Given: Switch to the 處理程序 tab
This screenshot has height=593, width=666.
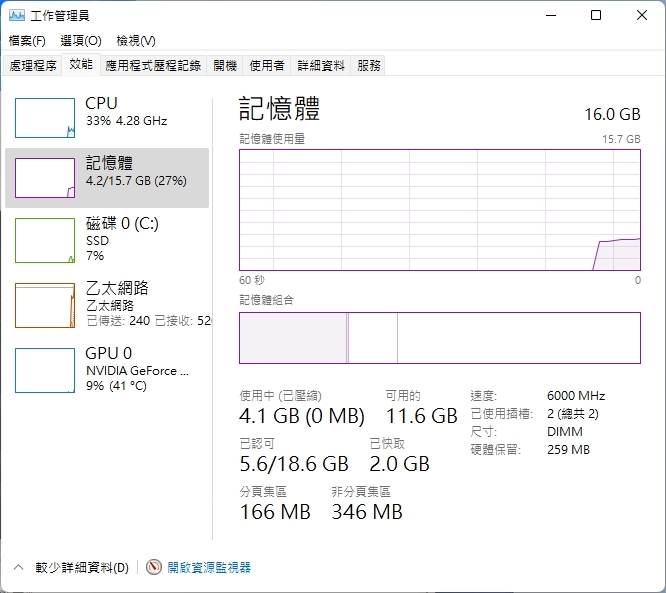Looking at the screenshot, I should tap(33, 65).
